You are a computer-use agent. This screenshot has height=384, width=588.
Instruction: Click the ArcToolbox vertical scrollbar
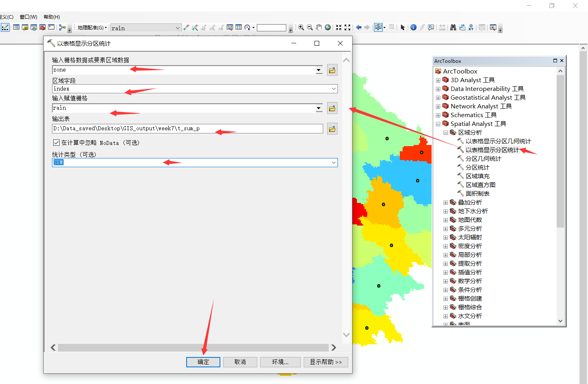point(560,151)
